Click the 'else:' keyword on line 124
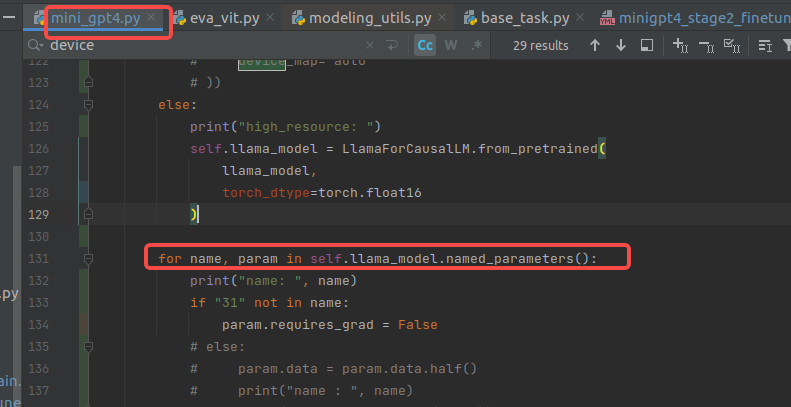This screenshot has width=791, height=407. (177, 104)
